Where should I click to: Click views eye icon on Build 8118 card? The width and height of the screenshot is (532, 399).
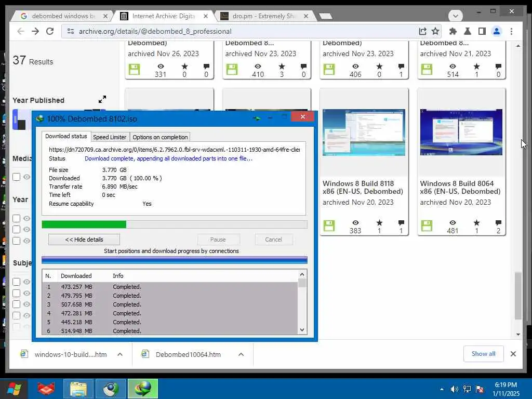[355, 222]
